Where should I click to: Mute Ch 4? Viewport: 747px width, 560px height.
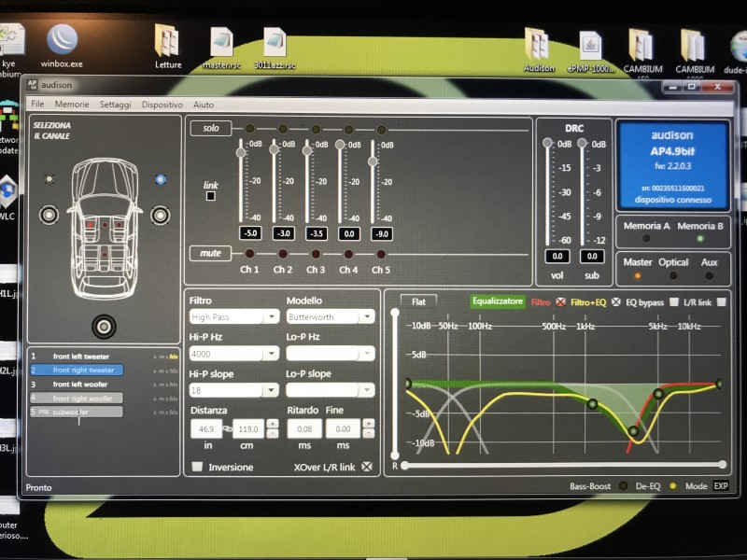[348, 254]
